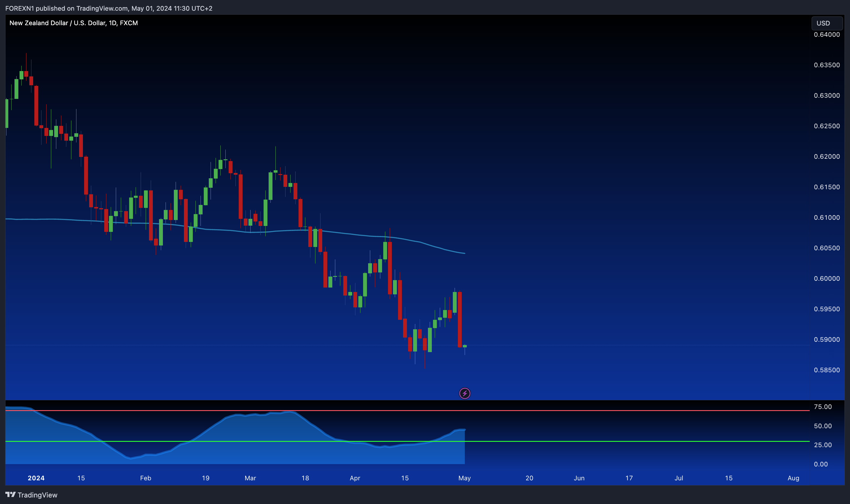
Task: Click the 0.58500 price scale label
Action: point(827,370)
